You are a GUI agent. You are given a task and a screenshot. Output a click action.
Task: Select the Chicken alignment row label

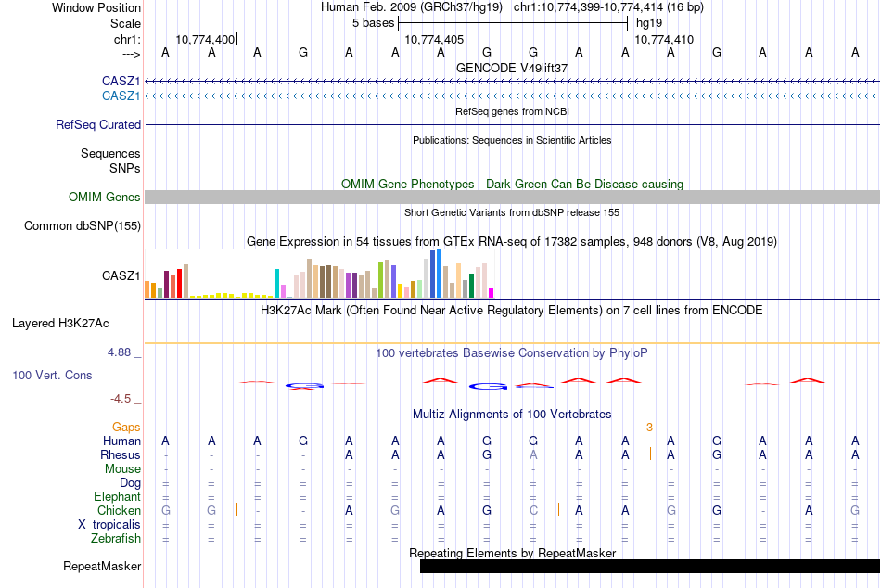point(119,510)
